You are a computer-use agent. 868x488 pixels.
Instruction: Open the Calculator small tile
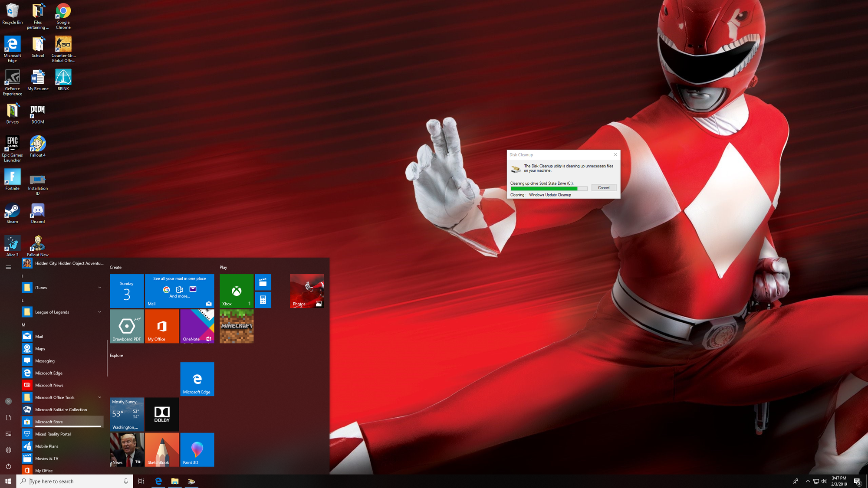263,300
